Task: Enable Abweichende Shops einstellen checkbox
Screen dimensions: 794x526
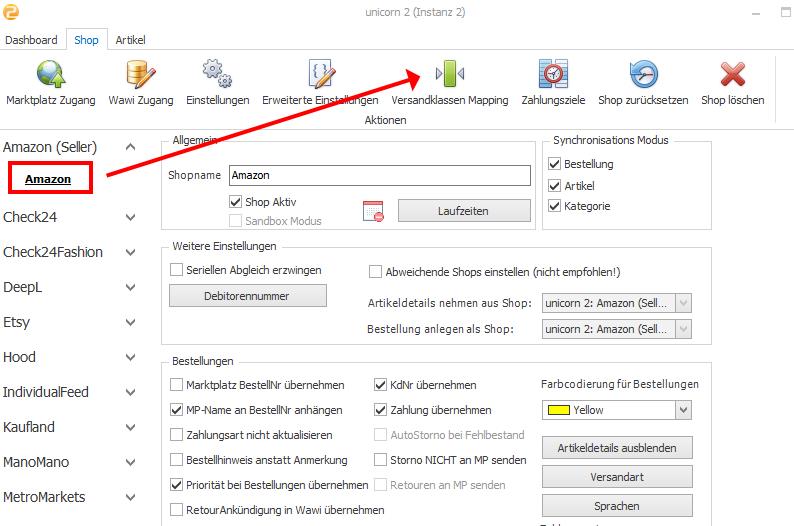Action: click(x=375, y=272)
